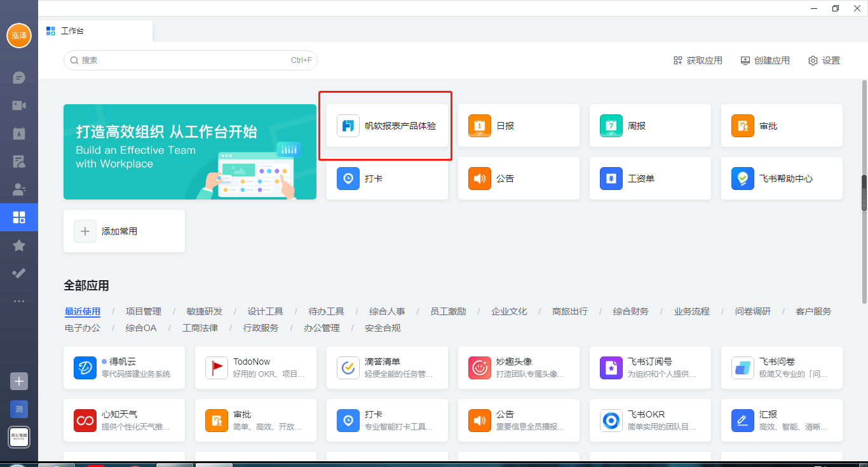The width and height of the screenshot is (868, 467).
Task: Select the 问卷调研 category
Action: coord(753,311)
